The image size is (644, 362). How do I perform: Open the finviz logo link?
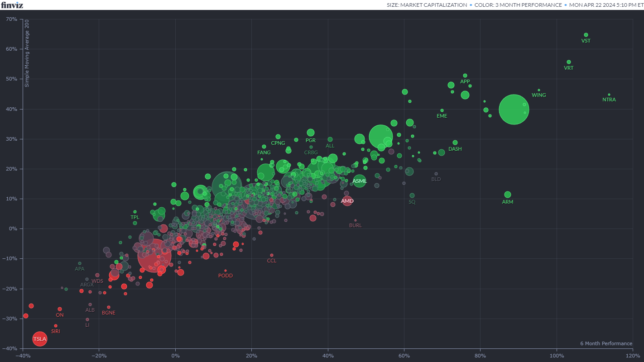(x=12, y=5)
